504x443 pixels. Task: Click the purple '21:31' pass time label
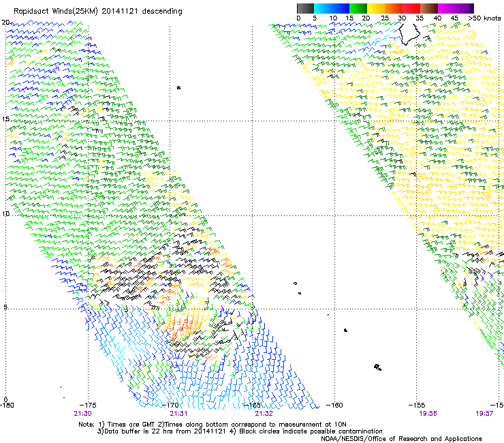(178, 414)
